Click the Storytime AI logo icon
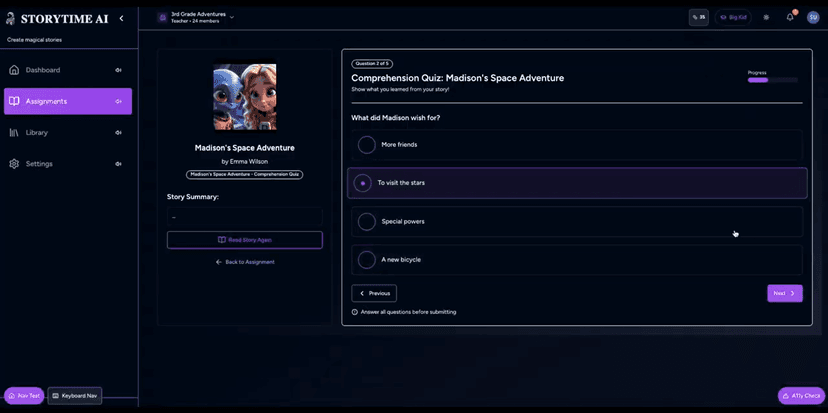 pos(11,18)
